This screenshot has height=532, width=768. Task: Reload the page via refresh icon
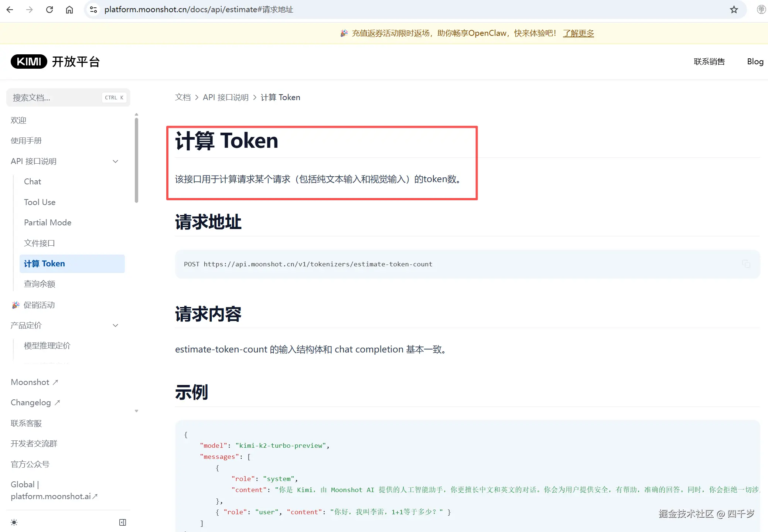(x=50, y=10)
